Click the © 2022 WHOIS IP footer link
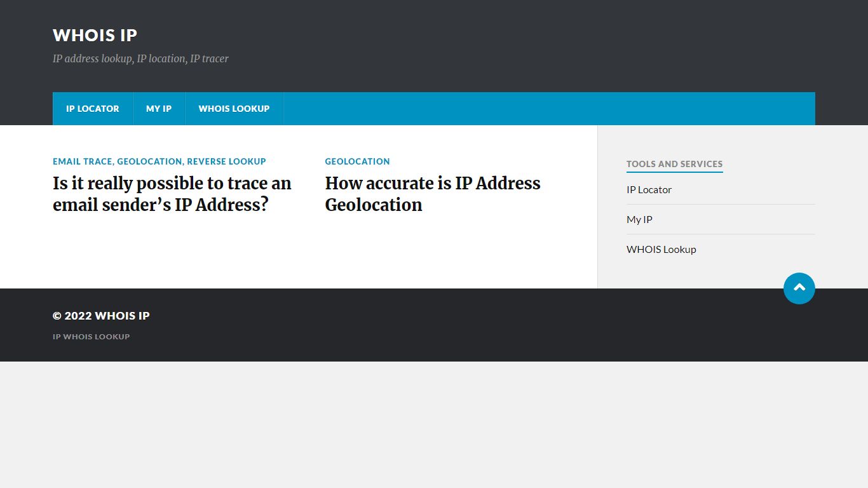Image resolution: width=868 pixels, height=488 pixels. coord(101,316)
